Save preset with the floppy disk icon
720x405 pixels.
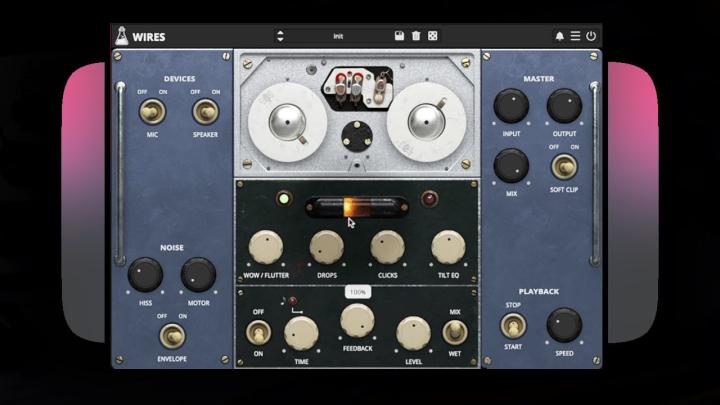[399, 36]
